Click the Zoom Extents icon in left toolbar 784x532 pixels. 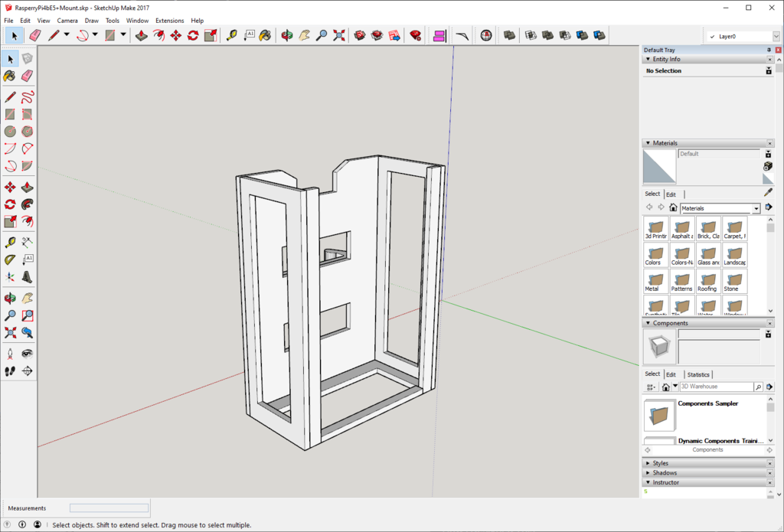point(10,333)
